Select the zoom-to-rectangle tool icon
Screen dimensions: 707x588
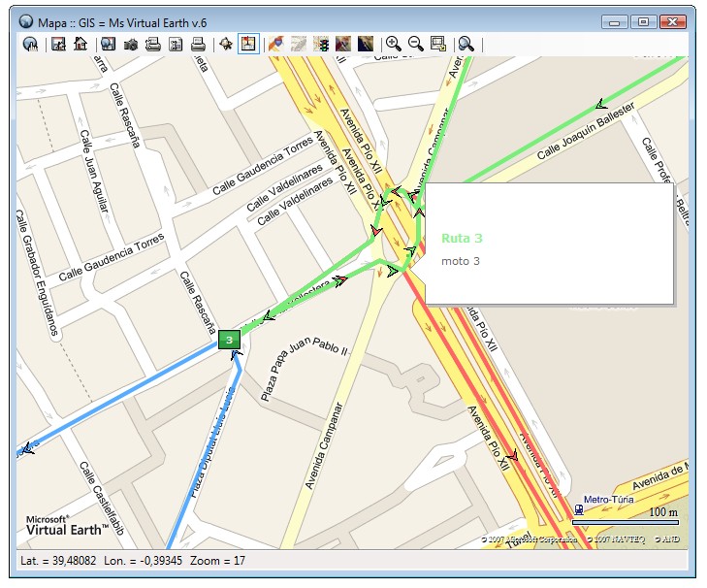point(437,44)
